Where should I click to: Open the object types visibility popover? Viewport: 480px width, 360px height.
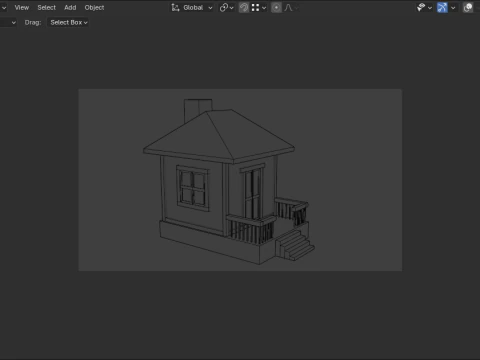424,7
